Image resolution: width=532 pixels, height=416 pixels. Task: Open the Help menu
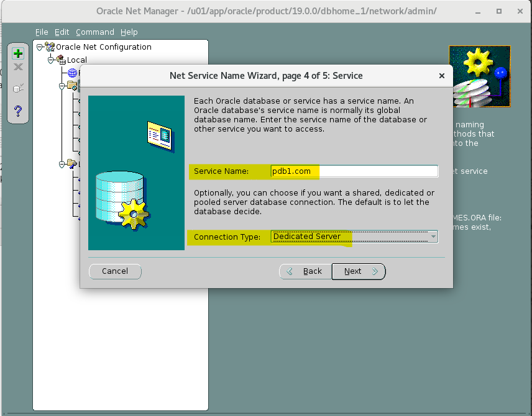pos(129,32)
